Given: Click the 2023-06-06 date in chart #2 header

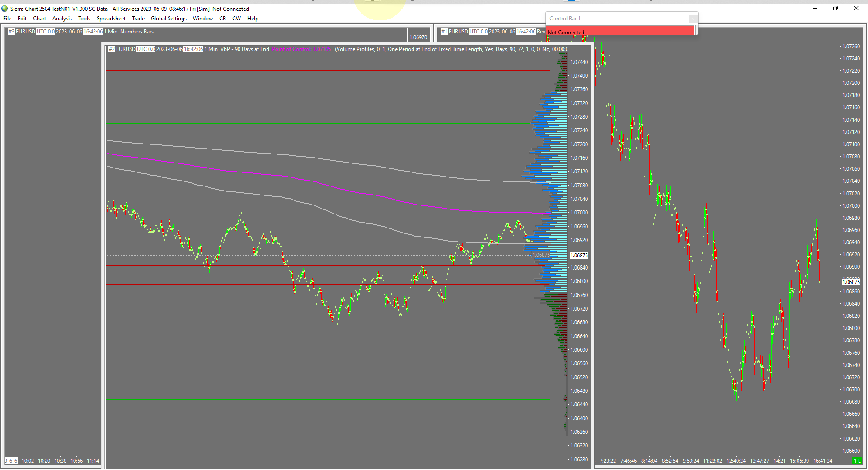Looking at the screenshot, I should coord(169,49).
